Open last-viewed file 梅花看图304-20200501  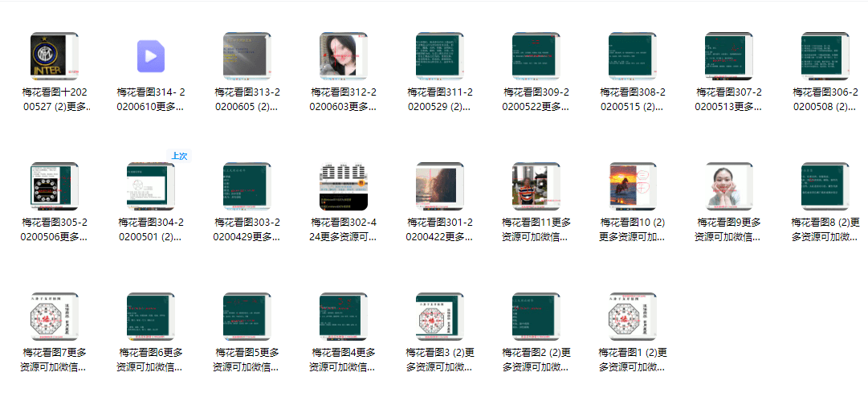click(x=150, y=186)
